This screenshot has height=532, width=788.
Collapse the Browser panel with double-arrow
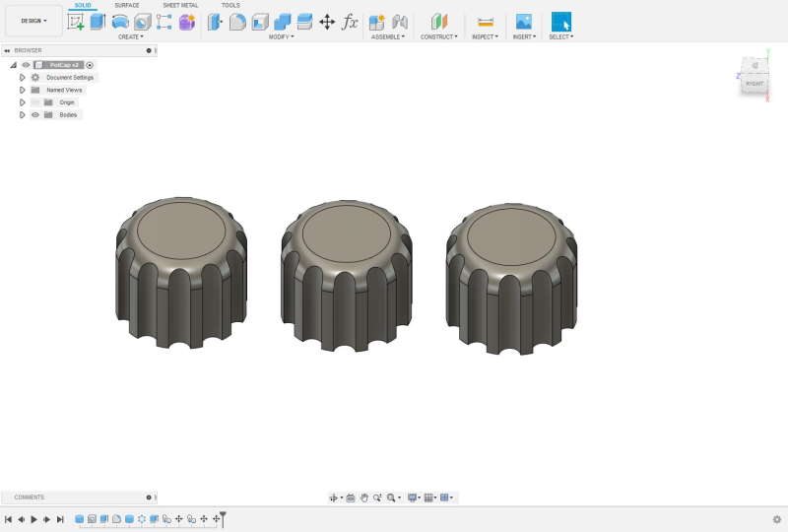7,50
